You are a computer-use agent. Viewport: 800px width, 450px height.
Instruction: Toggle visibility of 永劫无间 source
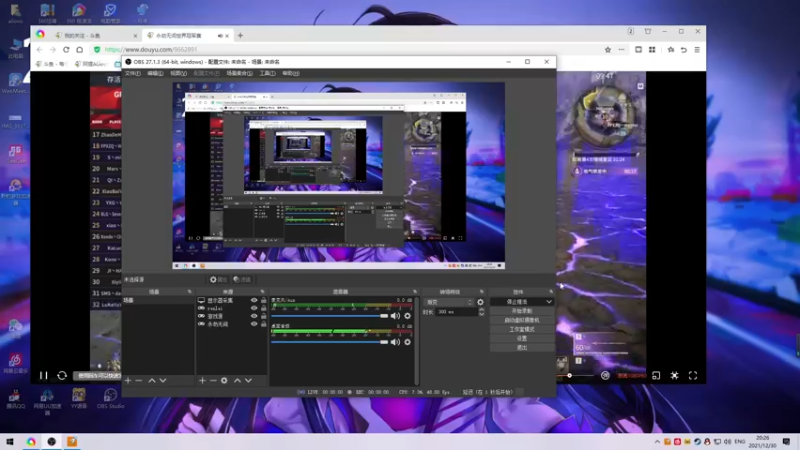pos(254,324)
